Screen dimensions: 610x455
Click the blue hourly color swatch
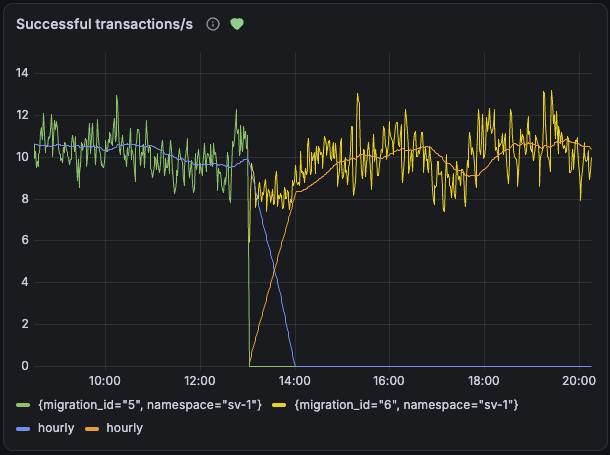(x=23, y=429)
